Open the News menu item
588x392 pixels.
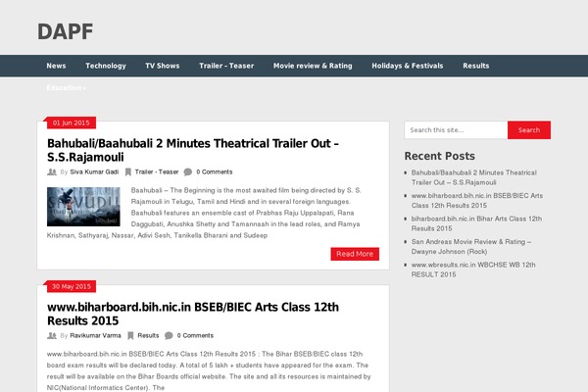56,66
